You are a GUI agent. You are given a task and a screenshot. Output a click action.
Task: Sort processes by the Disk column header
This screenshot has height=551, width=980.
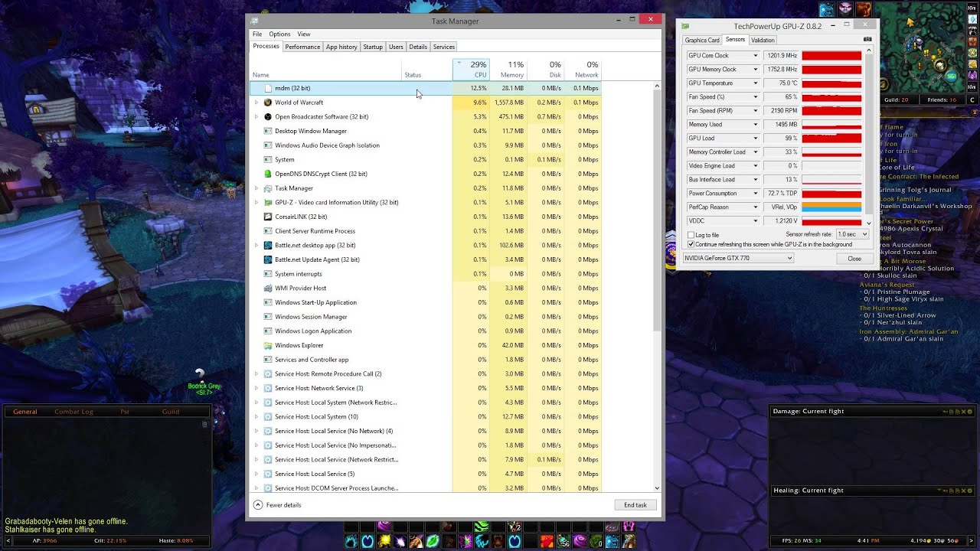coord(545,69)
